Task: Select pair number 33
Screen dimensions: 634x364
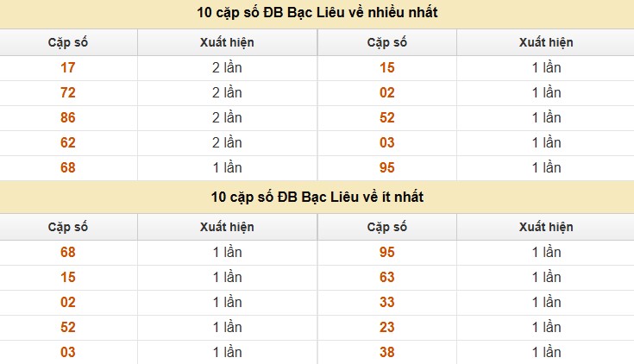Action: click(x=387, y=302)
